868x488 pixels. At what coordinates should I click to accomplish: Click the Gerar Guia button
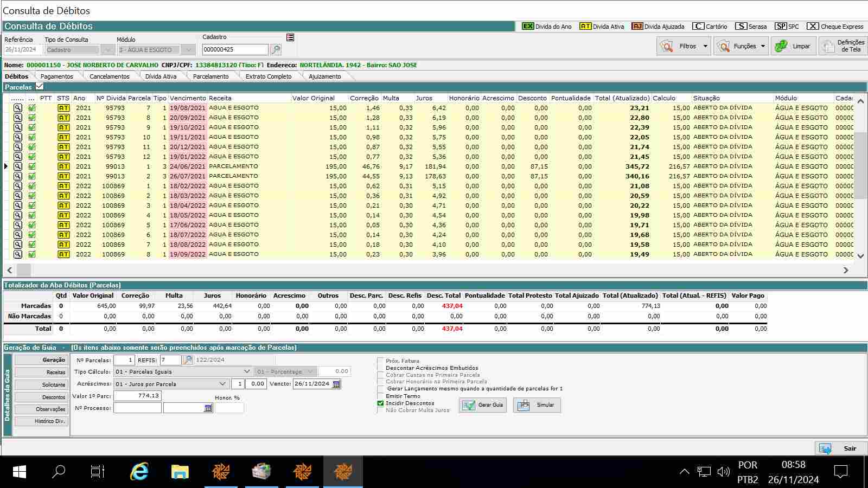click(x=483, y=405)
